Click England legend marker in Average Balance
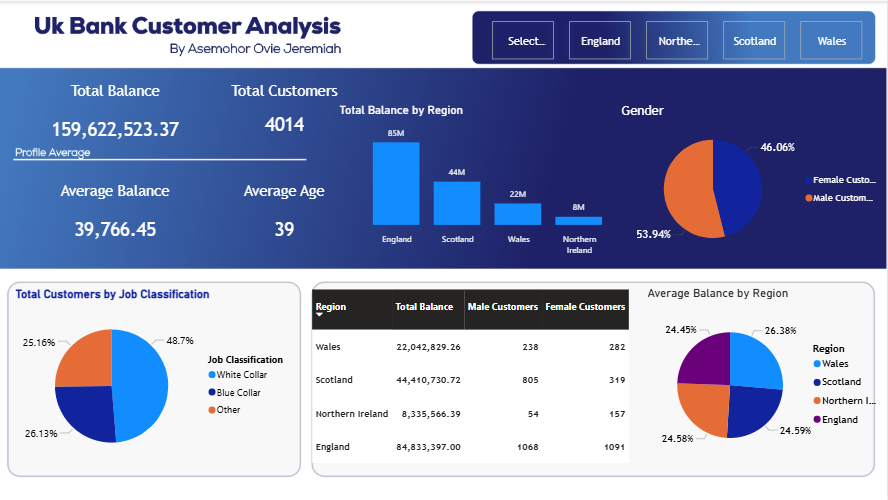 click(817, 420)
